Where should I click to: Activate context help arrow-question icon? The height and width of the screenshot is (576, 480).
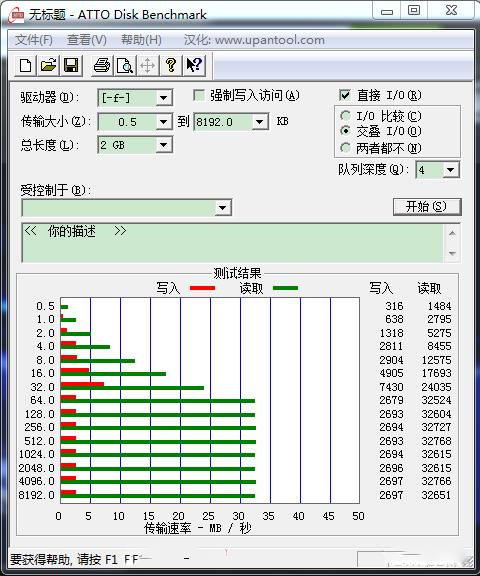pos(194,66)
